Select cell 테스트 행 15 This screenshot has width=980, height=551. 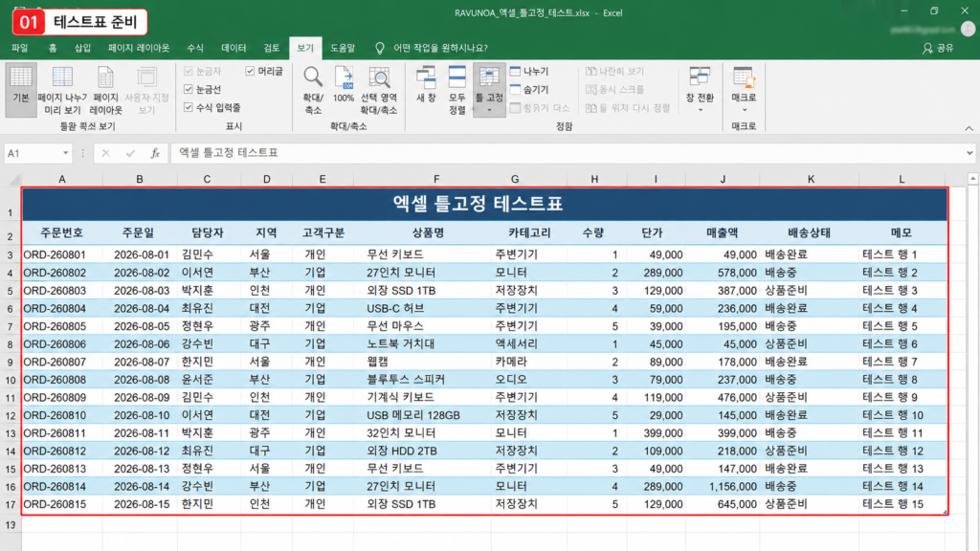tap(902, 504)
